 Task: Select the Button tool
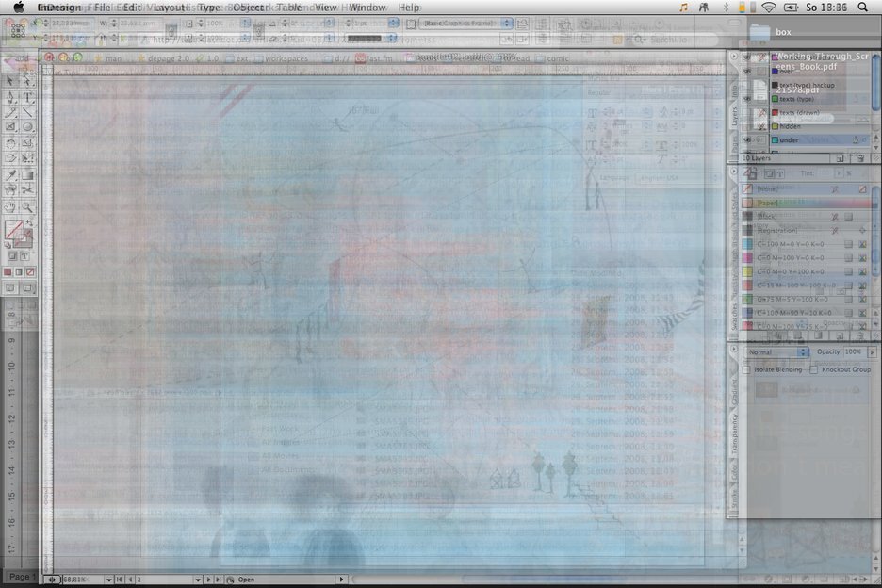tap(10, 190)
